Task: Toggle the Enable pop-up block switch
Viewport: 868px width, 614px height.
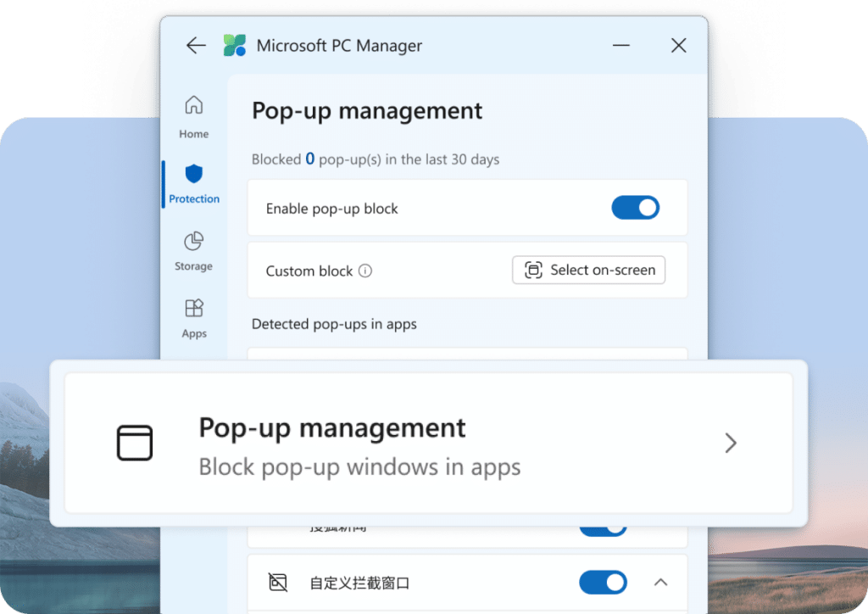Action: point(635,208)
